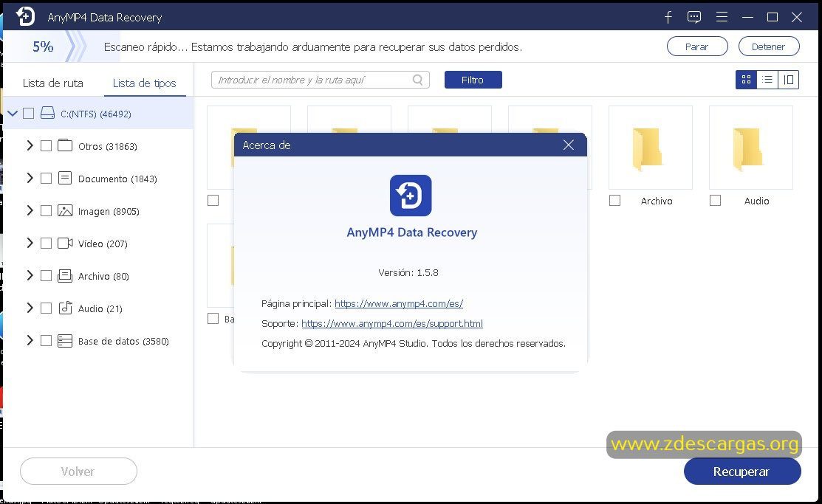Switch to list view
The width and height of the screenshot is (822, 504).
[x=767, y=80]
